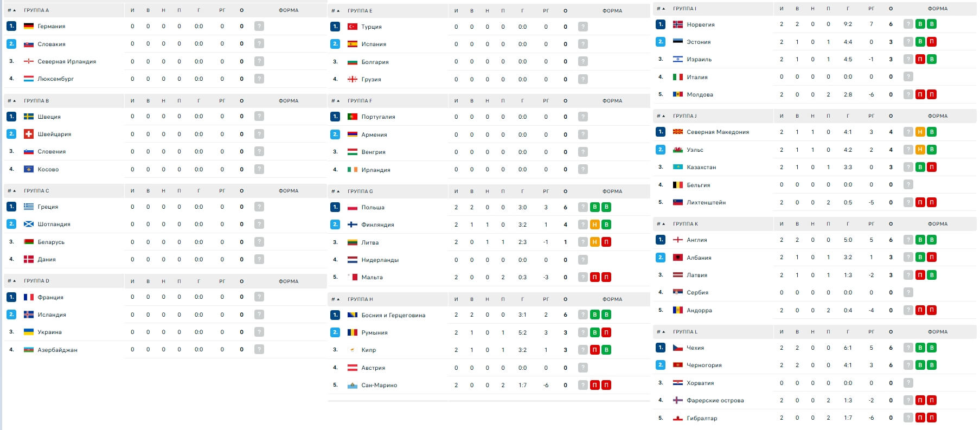Open the Северная Македония team link
Image resolution: width=980 pixels, height=430 pixels.
718,132
